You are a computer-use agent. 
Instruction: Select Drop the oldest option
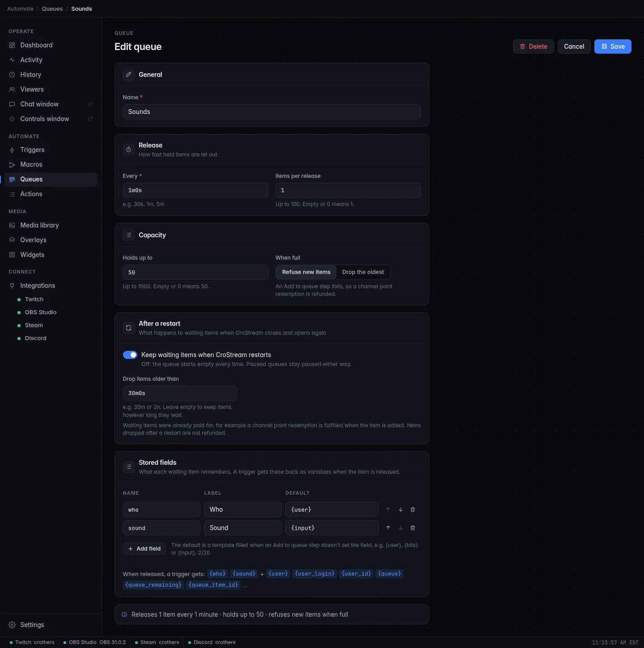(363, 272)
